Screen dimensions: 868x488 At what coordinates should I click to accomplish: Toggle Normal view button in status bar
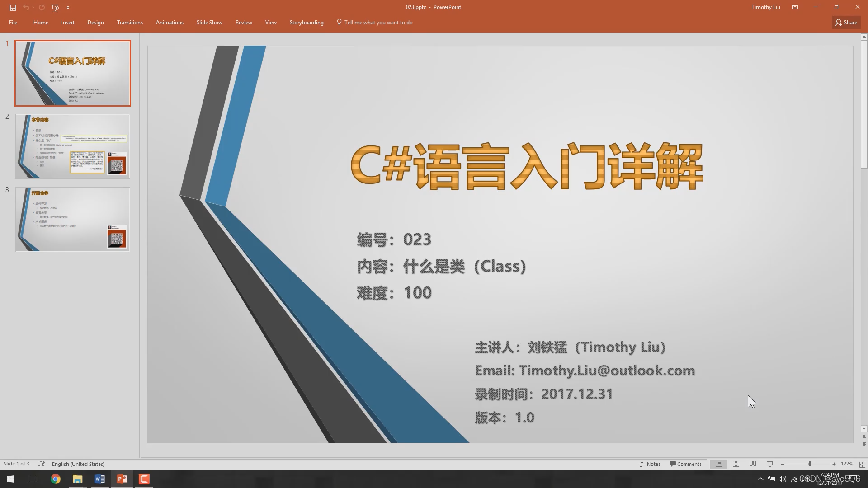pos(718,464)
